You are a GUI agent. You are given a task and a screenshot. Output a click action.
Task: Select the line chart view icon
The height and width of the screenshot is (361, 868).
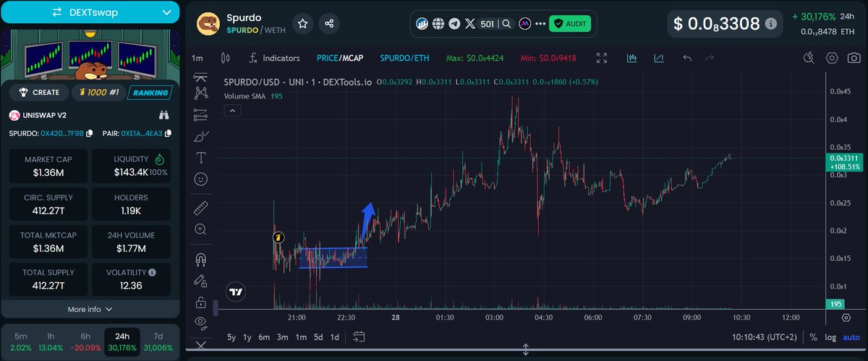(x=659, y=58)
